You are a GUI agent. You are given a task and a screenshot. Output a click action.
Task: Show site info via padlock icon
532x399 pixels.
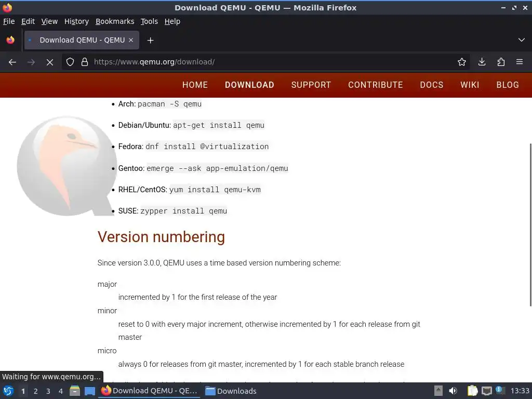point(85,62)
